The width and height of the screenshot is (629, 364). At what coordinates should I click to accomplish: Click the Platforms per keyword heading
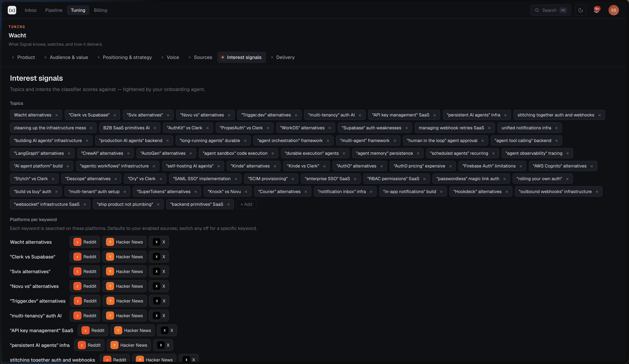(33, 220)
